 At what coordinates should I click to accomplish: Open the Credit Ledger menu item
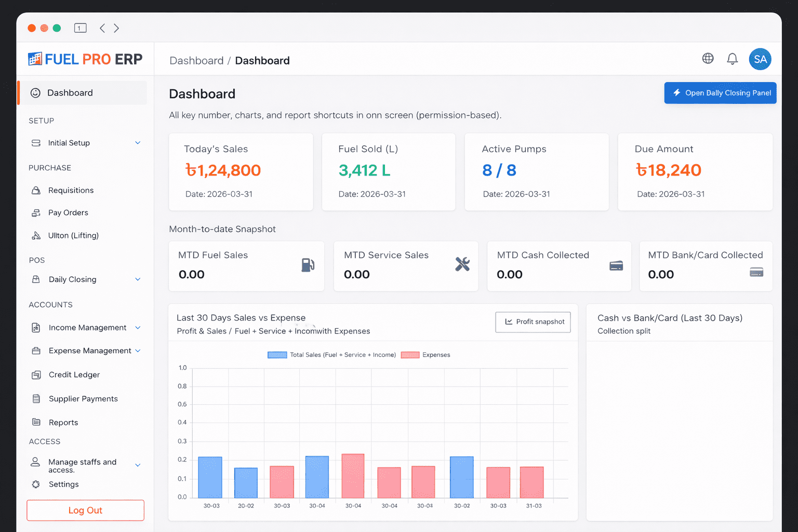tap(74, 375)
